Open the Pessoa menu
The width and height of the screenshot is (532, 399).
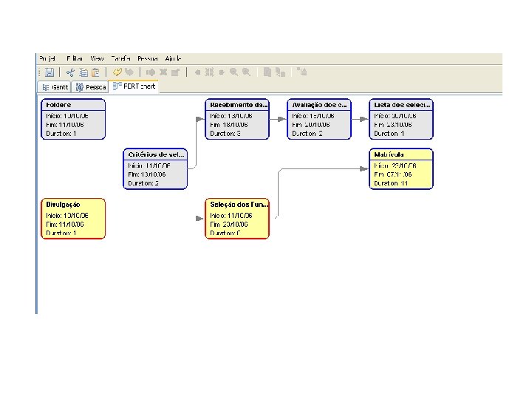pyautogui.click(x=148, y=58)
